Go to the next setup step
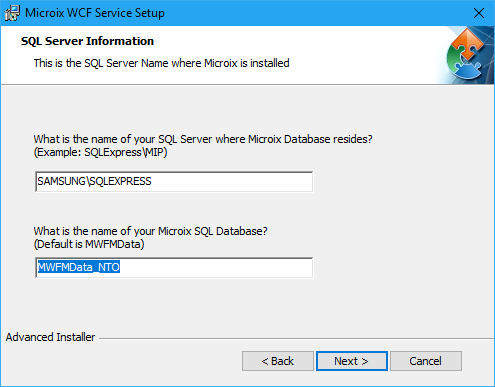 click(352, 361)
